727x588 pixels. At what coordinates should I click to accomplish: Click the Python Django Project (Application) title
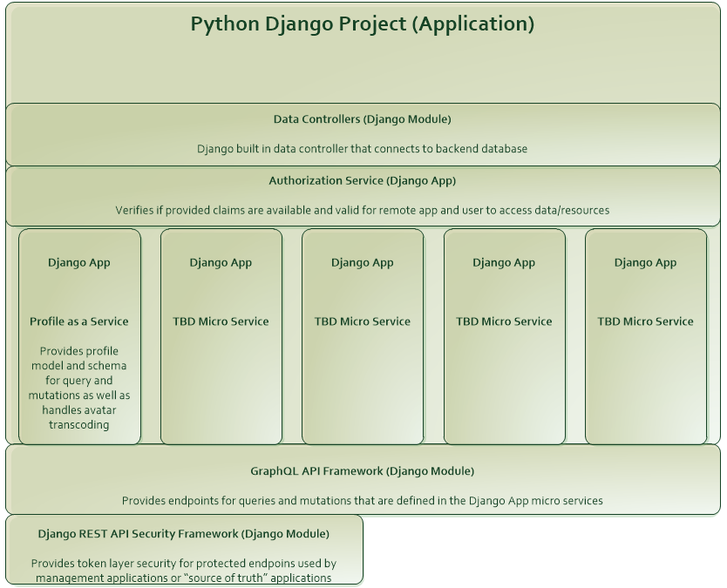(362, 24)
